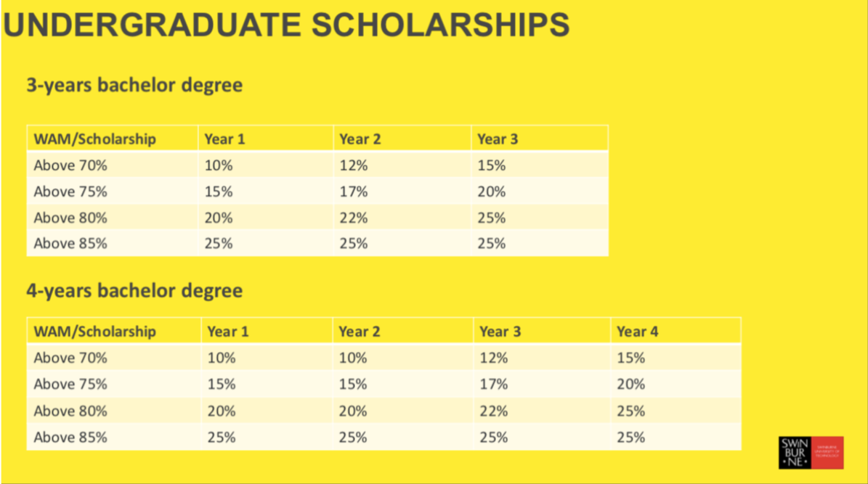868x484 pixels.
Task: Select Year 3 header in the 3-years table
Action: click(498, 139)
